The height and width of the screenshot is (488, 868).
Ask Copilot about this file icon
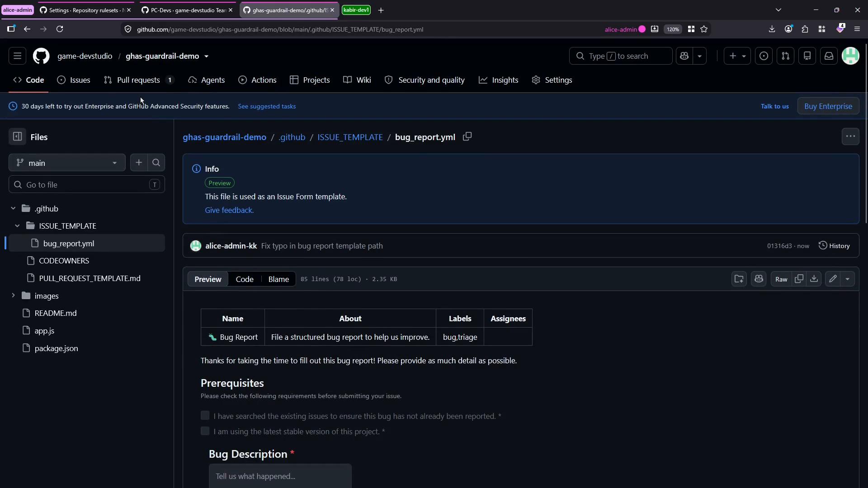[x=759, y=279]
